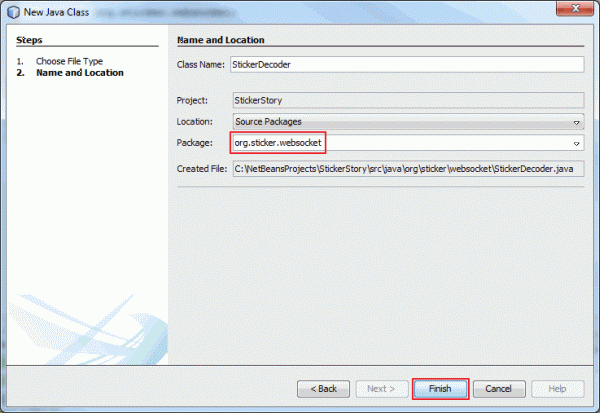Screen dimensions: 600x413
Task: Click Finish to create the class
Action: 440,389
